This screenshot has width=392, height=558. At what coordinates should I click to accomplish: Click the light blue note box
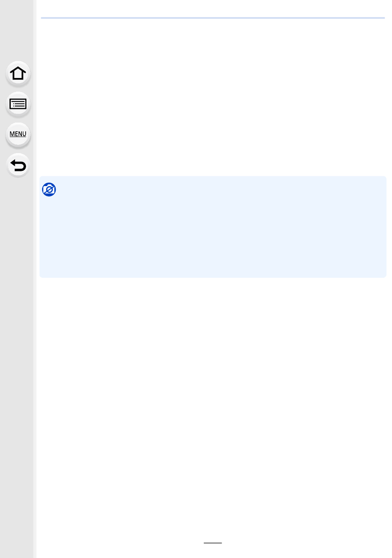click(213, 227)
